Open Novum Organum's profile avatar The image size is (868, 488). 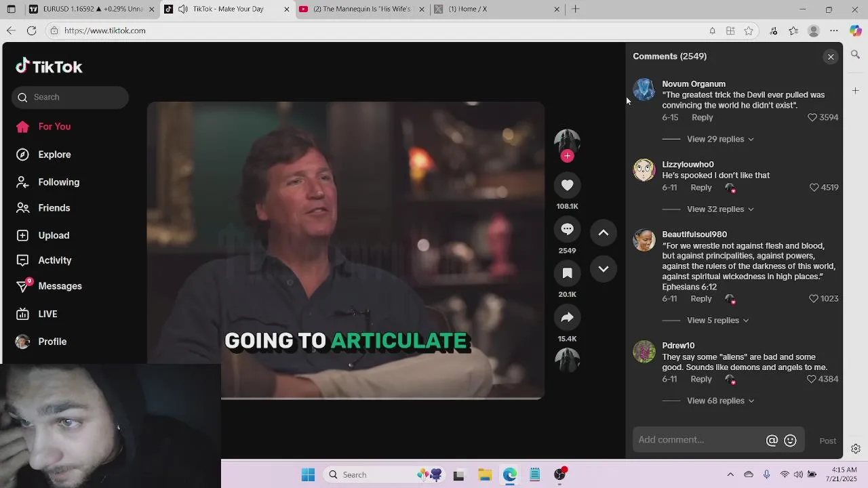[644, 89]
